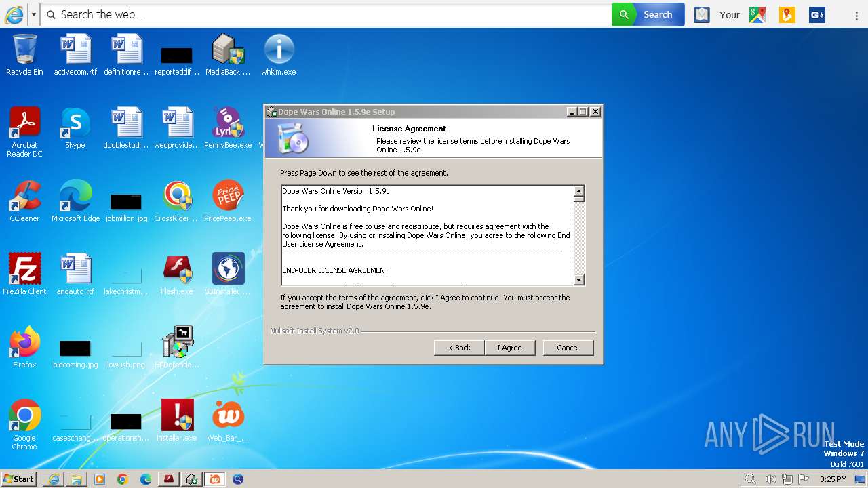Select the PricePeep.exe icon
Screen dimensions: 868x488
[228, 201]
